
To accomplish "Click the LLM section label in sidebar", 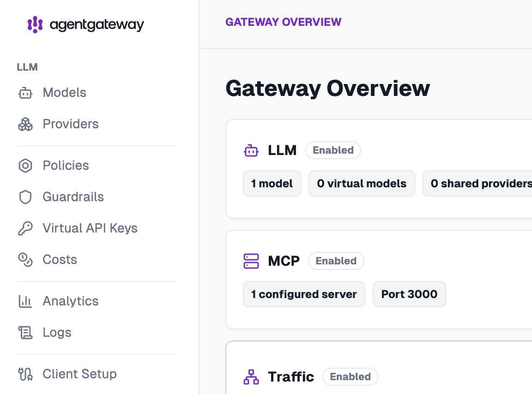I will 28,67.
